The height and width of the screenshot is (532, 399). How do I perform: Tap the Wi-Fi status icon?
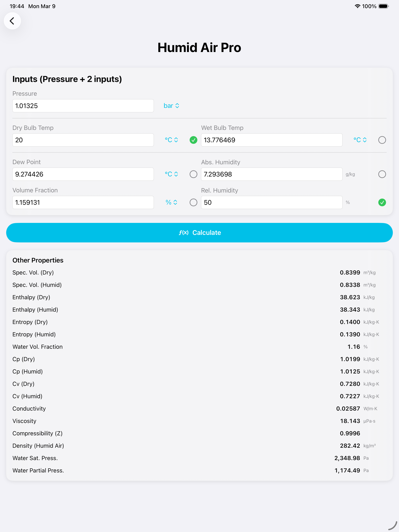357,6
